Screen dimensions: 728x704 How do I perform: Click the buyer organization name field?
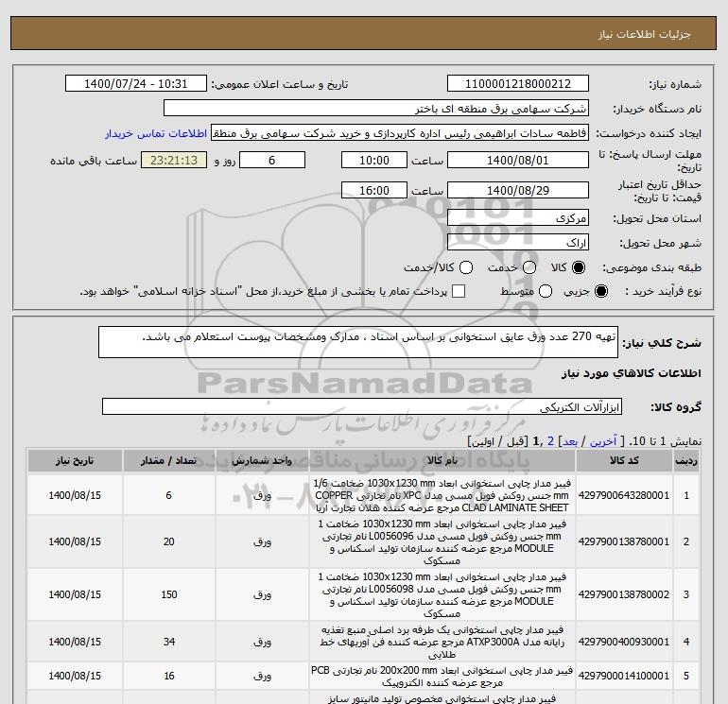tap(376, 109)
